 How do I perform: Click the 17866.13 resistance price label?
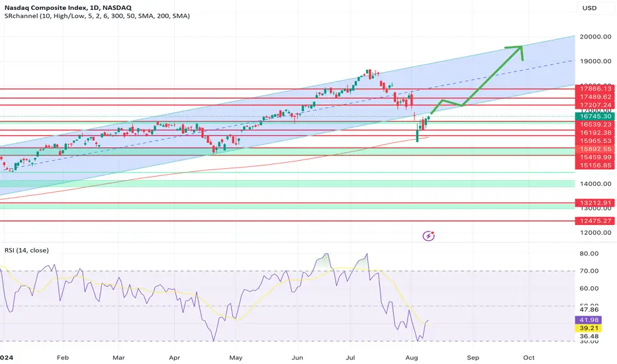coord(595,89)
